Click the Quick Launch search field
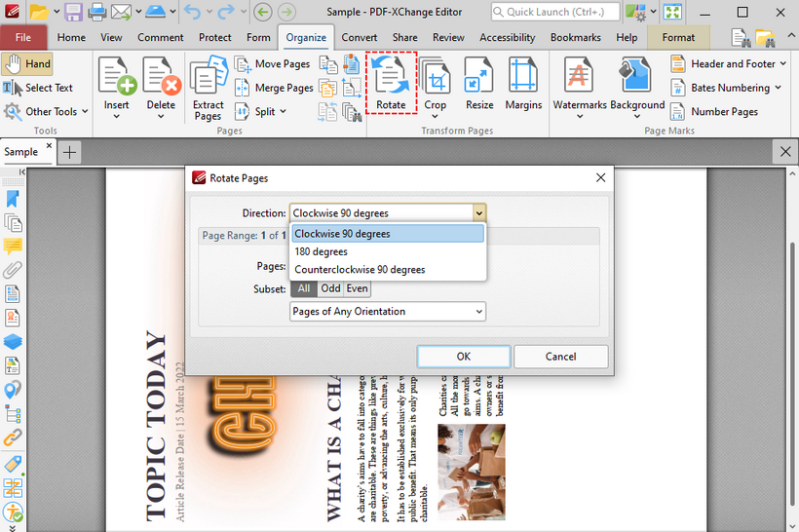Viewport: 799px width, 532px height. coord(555,12)
